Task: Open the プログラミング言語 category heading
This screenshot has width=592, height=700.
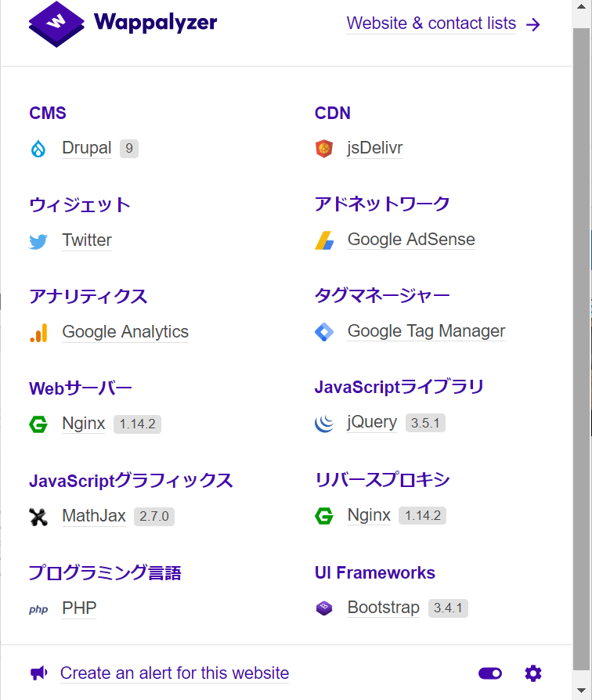Action: 105,573
